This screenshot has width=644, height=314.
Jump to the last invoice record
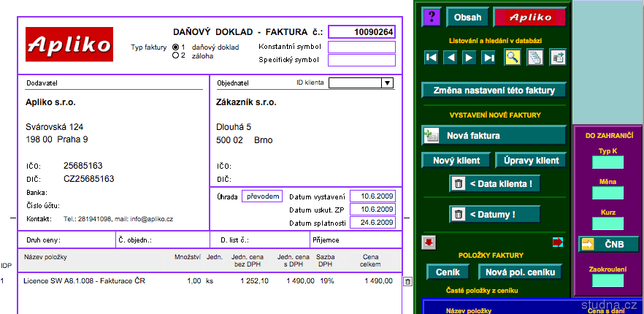[488, 58]
